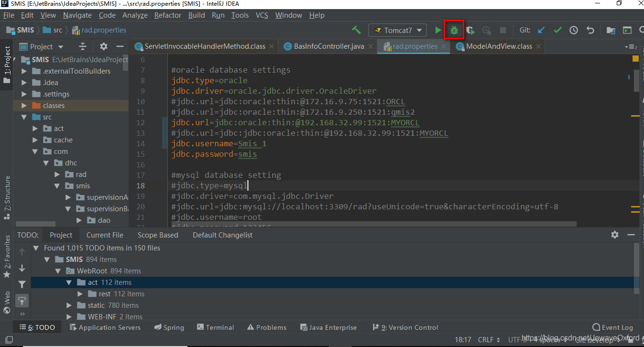Open the File menu
Viewport: 644px width, 347px height.
click(9, 15)
